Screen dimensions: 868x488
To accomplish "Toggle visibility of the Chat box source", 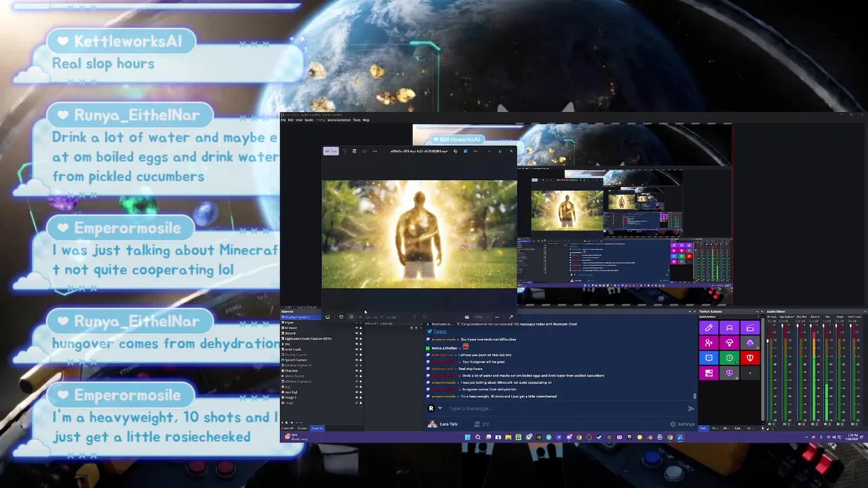I will point(357,371).
